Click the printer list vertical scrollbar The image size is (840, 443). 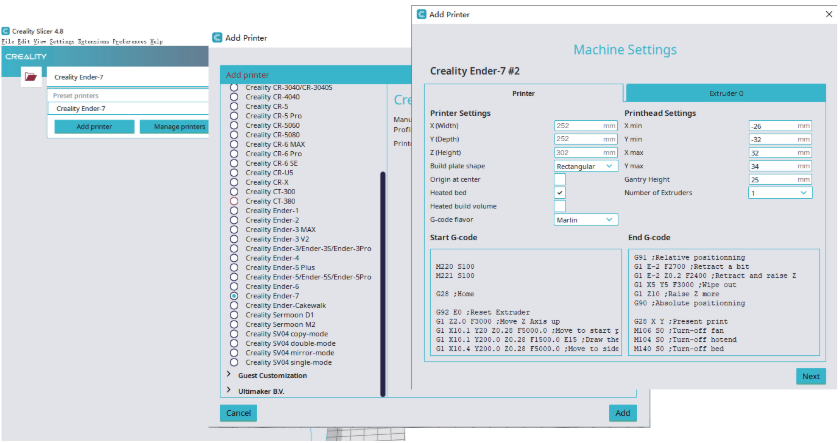click(x=382, y=284)
